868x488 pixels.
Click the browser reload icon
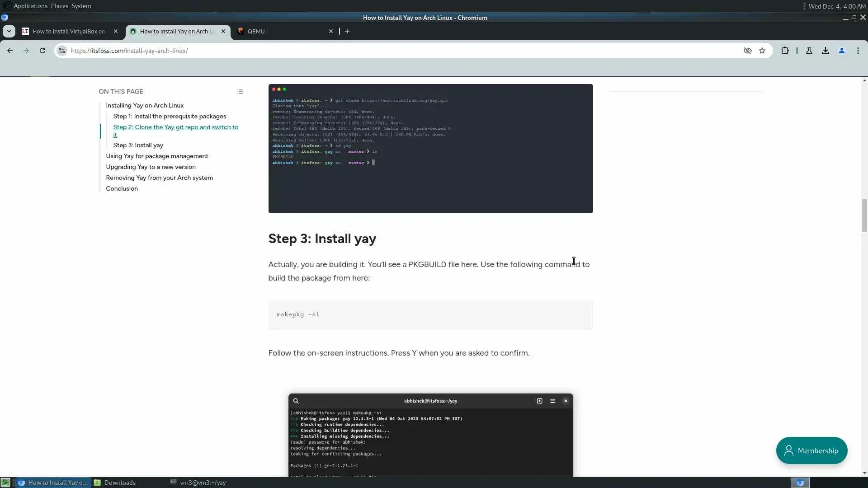(x=42, y=51)
